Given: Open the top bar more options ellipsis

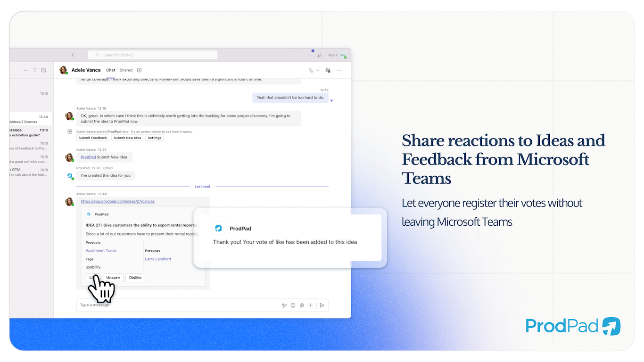Looking at the screenshot, I should click(310, 55).
